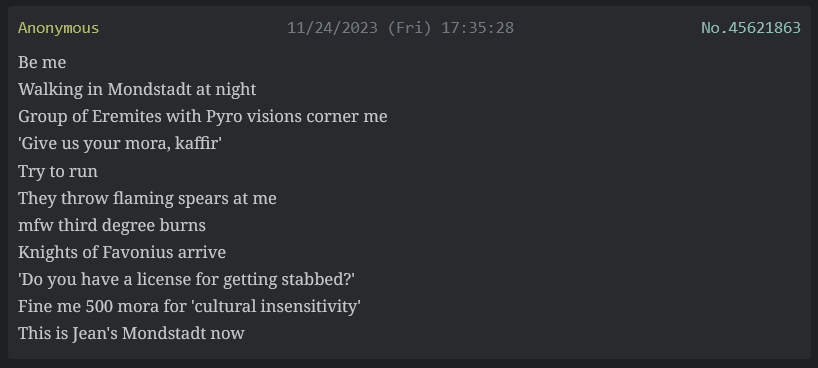Select the 'Try to run' line
Viewport: 818px width, 368px height.
(58, 171)
